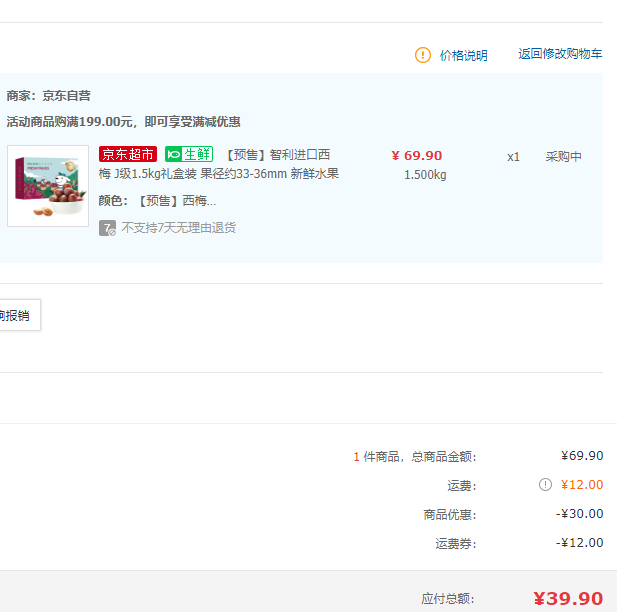
Task: Click the 采购中 status label
Action: click(563, 157)
